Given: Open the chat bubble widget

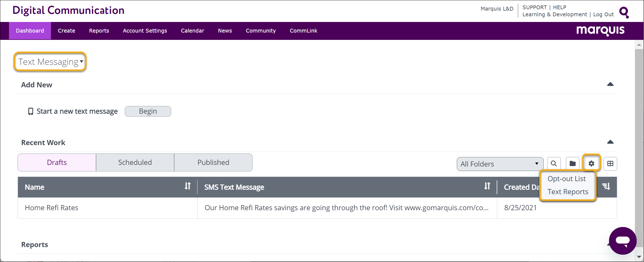Looking at the screenshot, I should pos(623,241).
